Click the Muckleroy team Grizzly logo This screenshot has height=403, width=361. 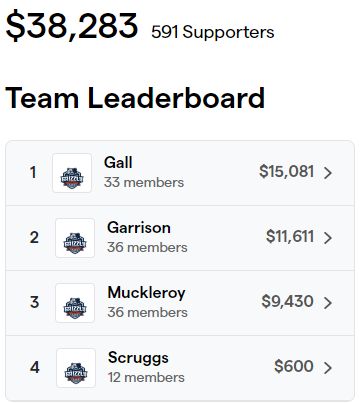click(75, 303)
